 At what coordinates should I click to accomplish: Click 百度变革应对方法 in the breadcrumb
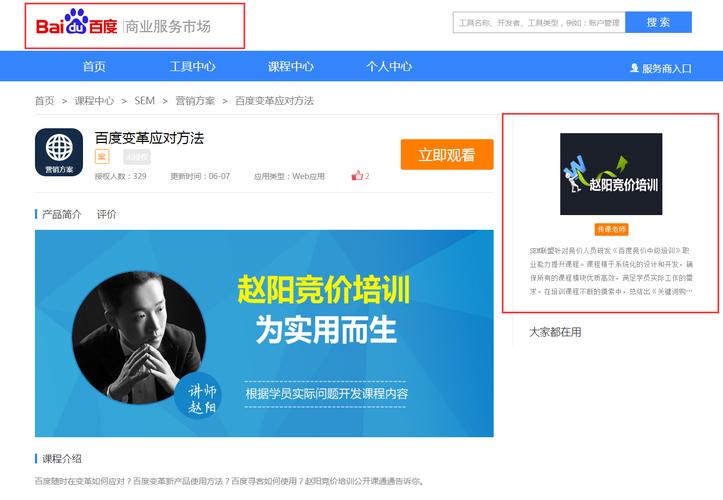(274, 101)
